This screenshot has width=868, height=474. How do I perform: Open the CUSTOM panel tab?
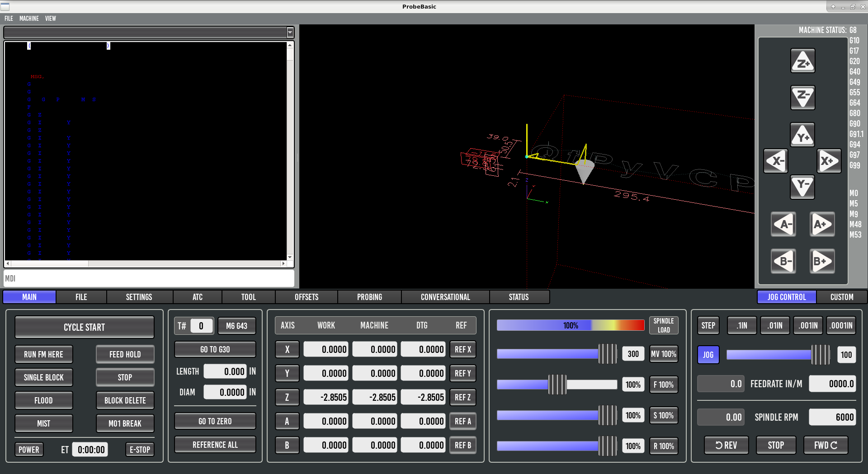(842, 297)
